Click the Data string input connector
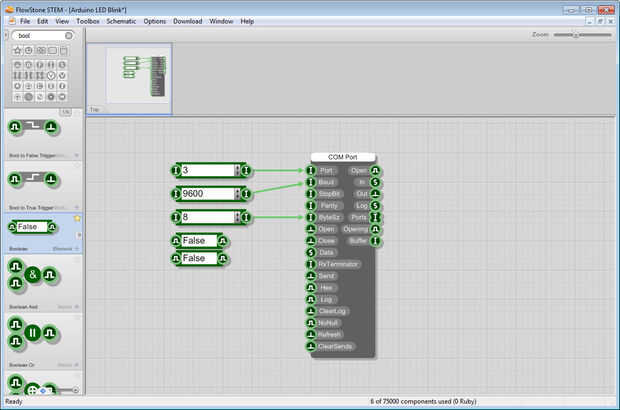 pos(311,252)
